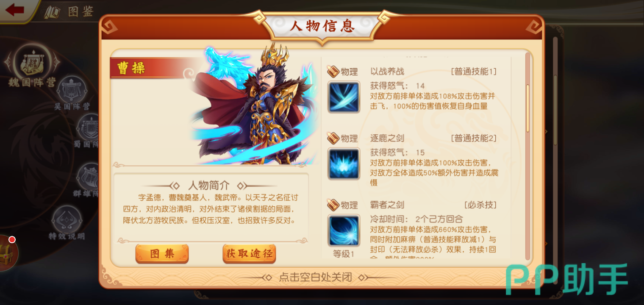Click the 获取途径 button
This screenshot has height=305, width=644.
[249, 254]
